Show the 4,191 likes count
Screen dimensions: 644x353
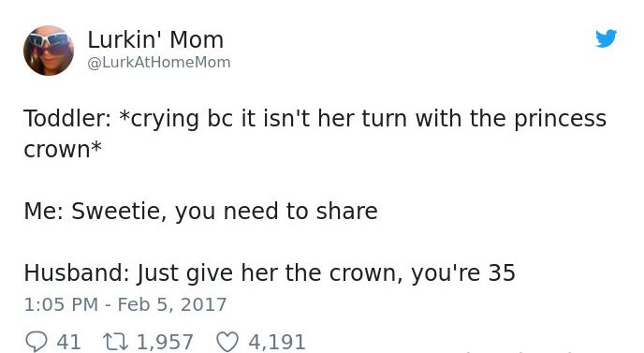[x=277, y=342]
